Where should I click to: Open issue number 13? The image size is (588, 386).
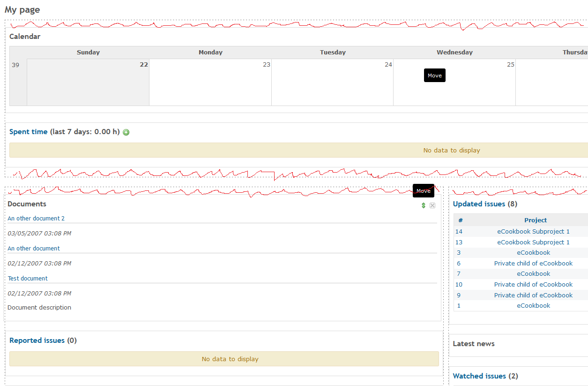click(459, 242)
